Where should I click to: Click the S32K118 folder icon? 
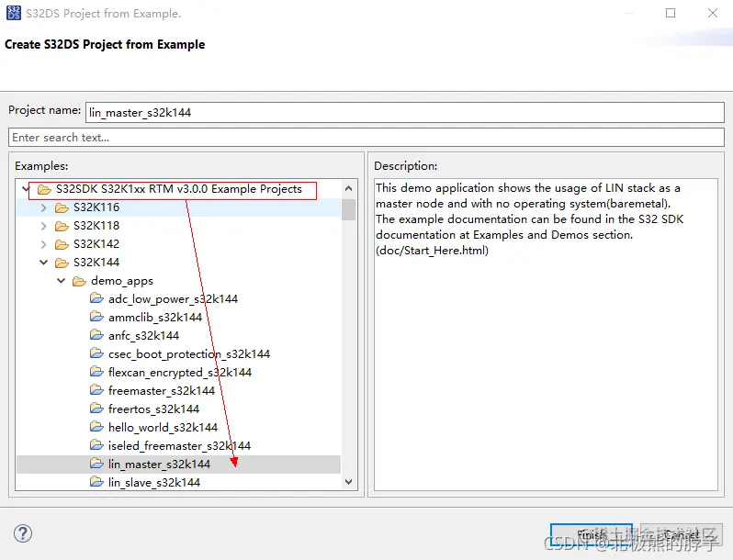tap(62, 226)
